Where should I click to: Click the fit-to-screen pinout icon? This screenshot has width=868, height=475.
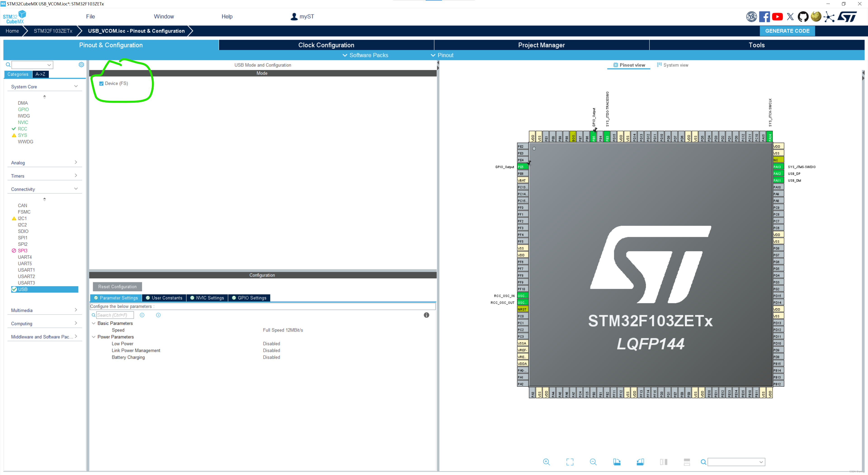click(x=570, y=462)
